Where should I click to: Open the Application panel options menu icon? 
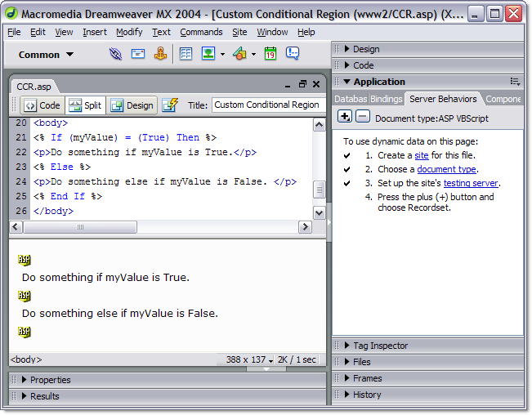pyautogui.click(x=515, y=82)
